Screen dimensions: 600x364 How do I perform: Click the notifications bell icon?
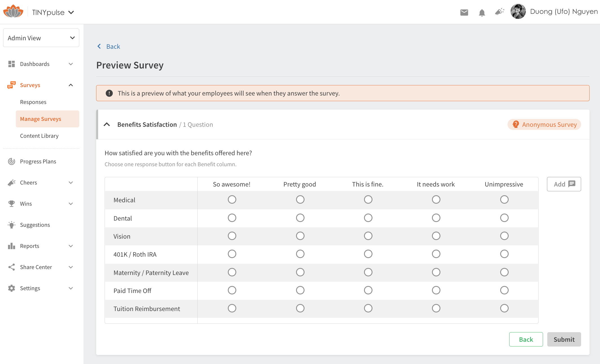482,13
